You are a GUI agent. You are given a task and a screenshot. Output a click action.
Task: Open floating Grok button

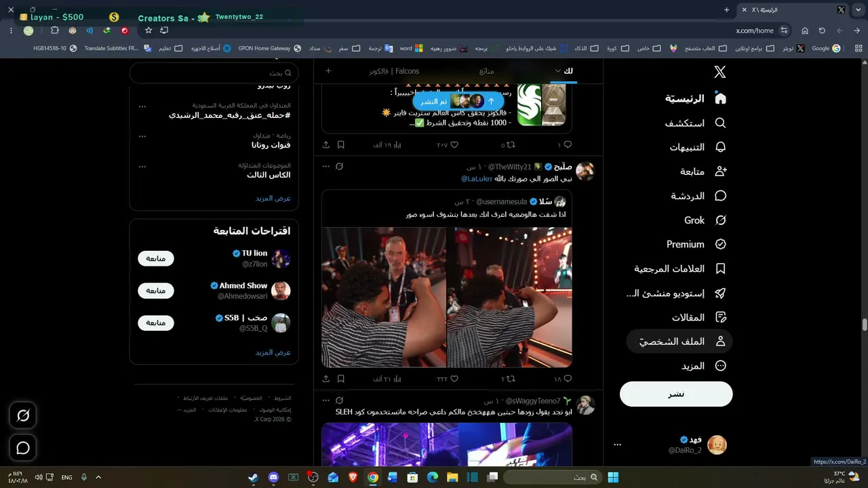[x=23, y=415]
